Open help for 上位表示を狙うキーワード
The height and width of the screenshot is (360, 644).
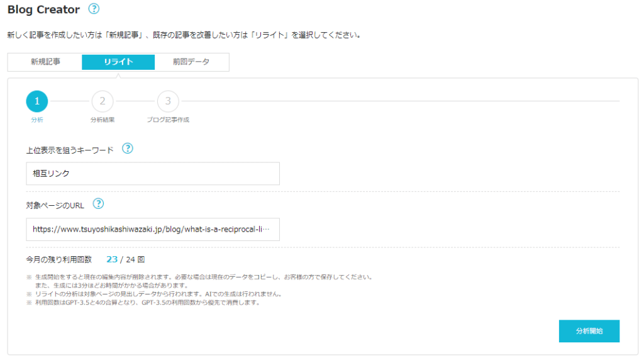tap(128, 149)
